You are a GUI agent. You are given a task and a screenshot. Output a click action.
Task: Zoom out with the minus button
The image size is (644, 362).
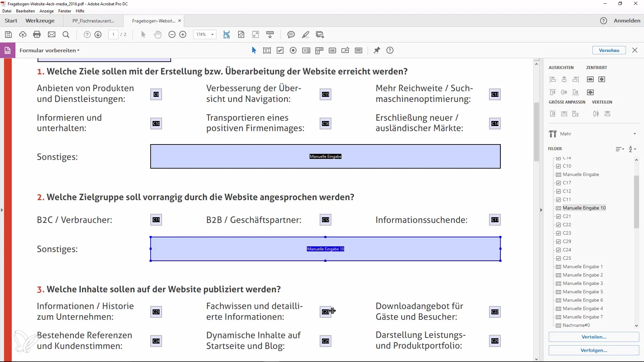click(x=172, y=35)
